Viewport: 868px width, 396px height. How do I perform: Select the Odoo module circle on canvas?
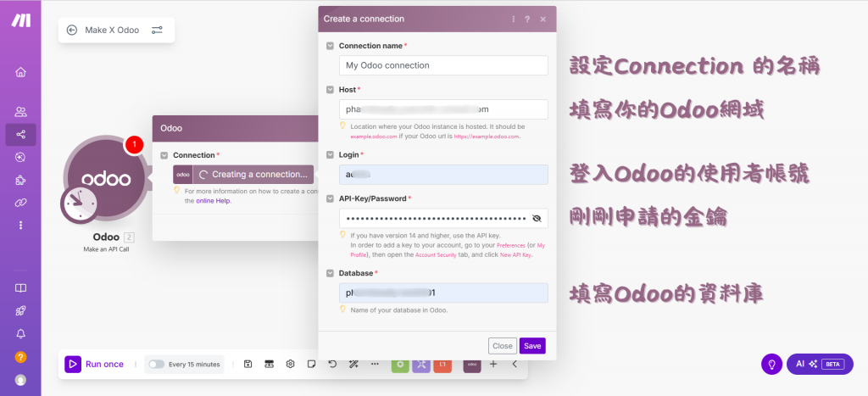point(106,177)
